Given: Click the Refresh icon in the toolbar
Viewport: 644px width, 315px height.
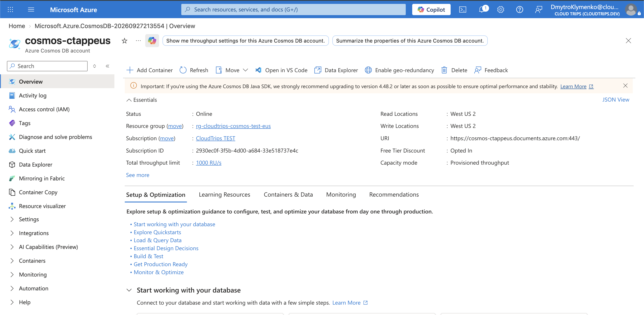Looking at the screenshot, I should (183, 70).
